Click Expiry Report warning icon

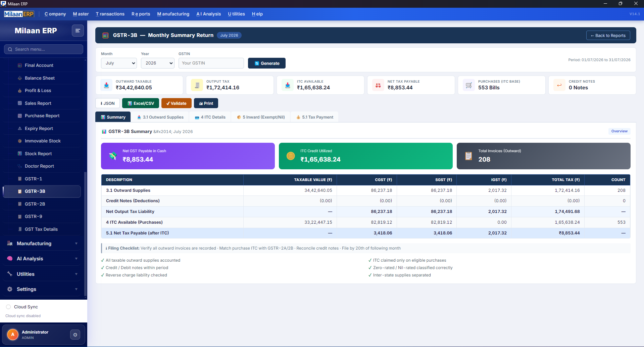point(20,128)
